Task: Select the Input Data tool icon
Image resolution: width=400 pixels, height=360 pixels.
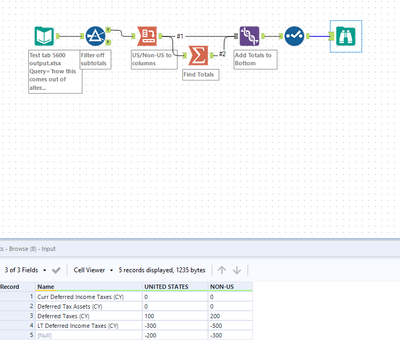Action: [44, 36]
